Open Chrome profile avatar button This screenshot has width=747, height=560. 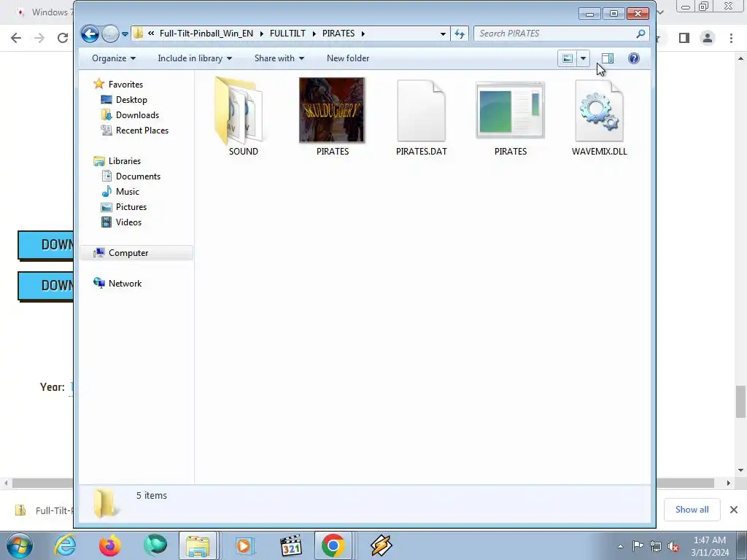point(708,38)
